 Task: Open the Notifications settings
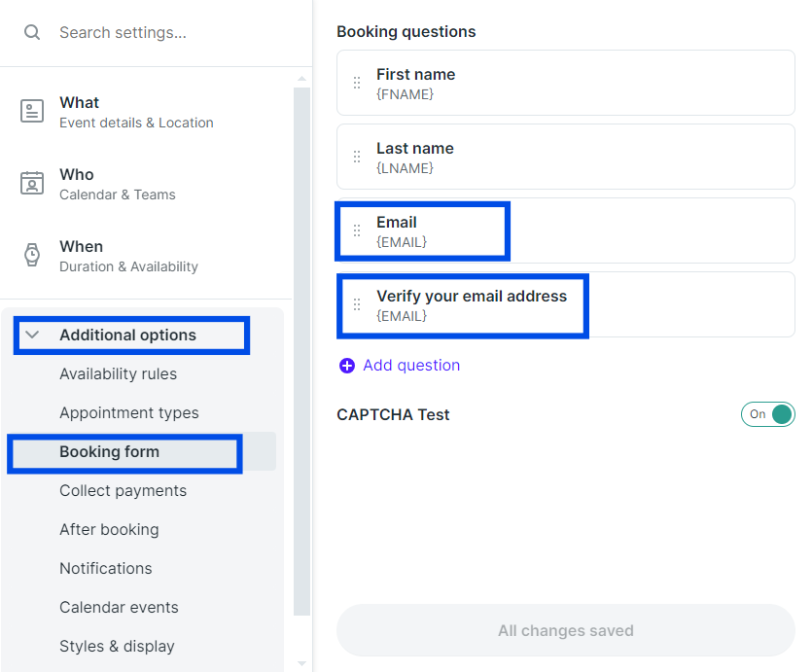click(x=106, y=568)
